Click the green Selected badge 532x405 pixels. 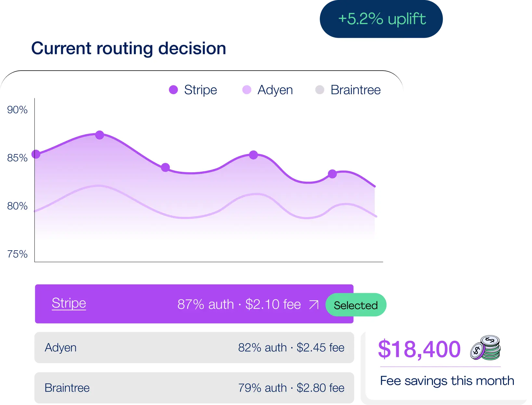click(x=356, y=305)
